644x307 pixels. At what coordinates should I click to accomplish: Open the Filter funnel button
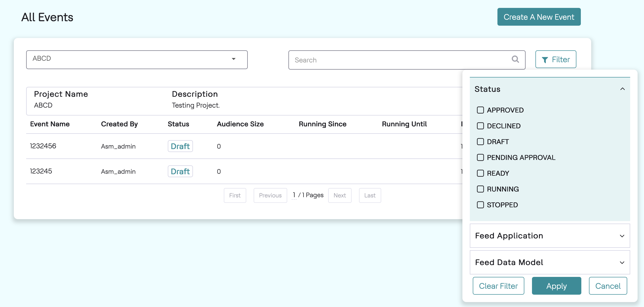(x=555, y=59)
